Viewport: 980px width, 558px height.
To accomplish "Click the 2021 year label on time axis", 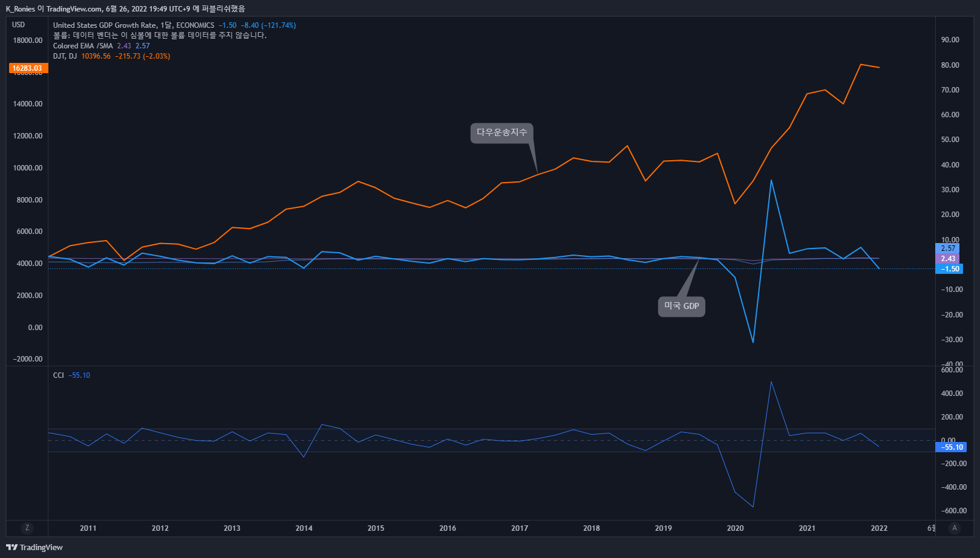I will (807, 528).
